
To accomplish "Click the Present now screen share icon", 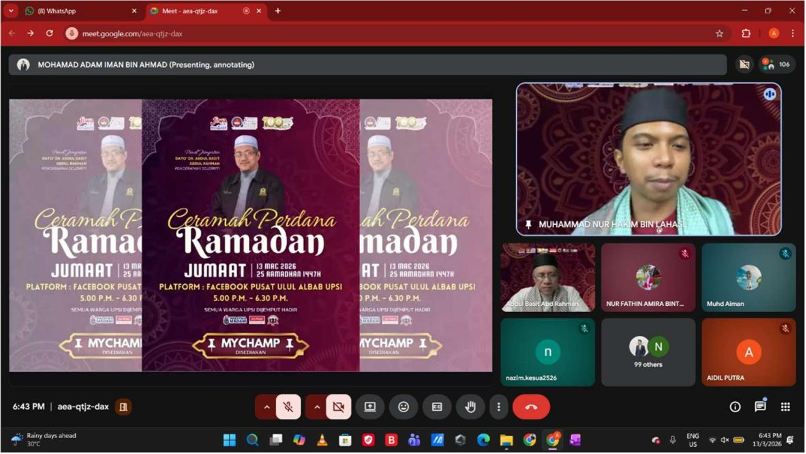I will tap(370, 407).
